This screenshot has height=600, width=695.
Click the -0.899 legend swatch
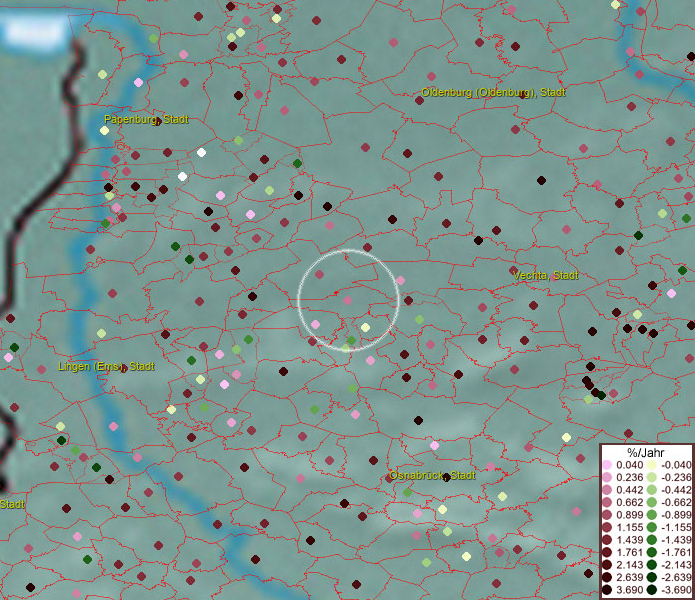pyautogui.click(x=652, y=515)
